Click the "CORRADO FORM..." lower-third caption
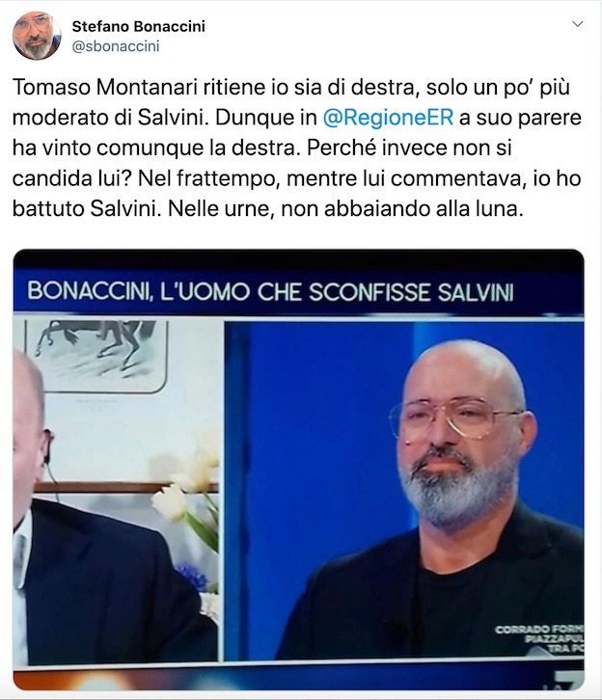Image resolution: width=602 pixels, height=700 pixels. [x=539, y=639]
